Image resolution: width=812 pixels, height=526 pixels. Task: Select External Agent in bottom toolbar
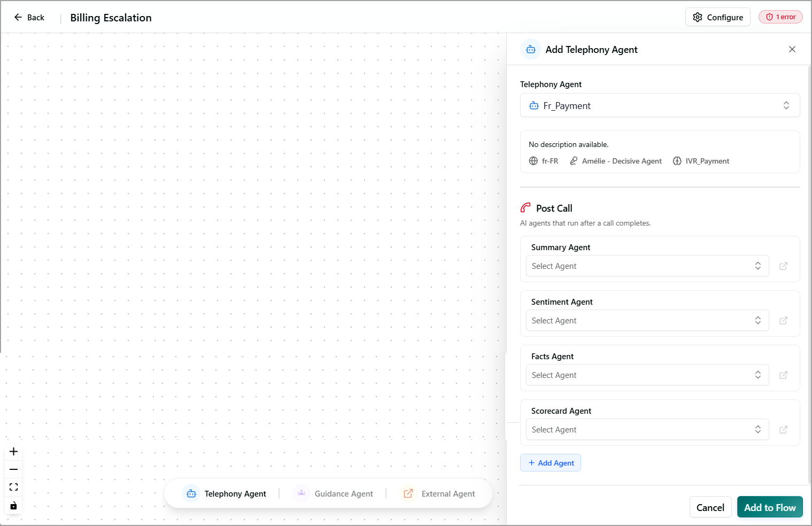[438, 493]
